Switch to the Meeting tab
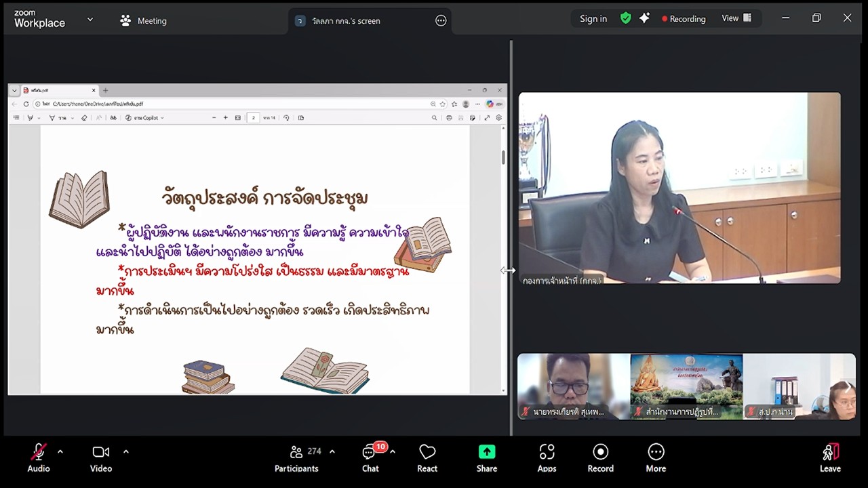The image size is (868, 488). click(x=144, y=20)
